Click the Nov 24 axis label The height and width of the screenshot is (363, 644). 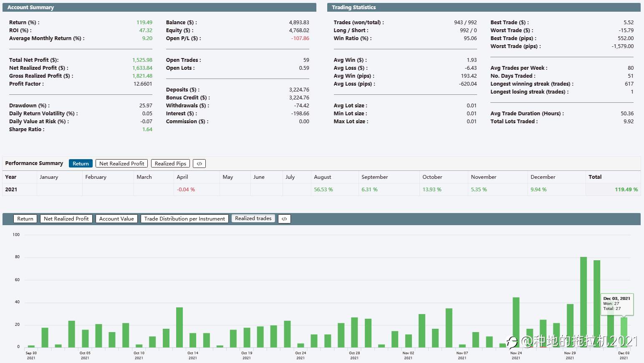click(x=516, y=355)
